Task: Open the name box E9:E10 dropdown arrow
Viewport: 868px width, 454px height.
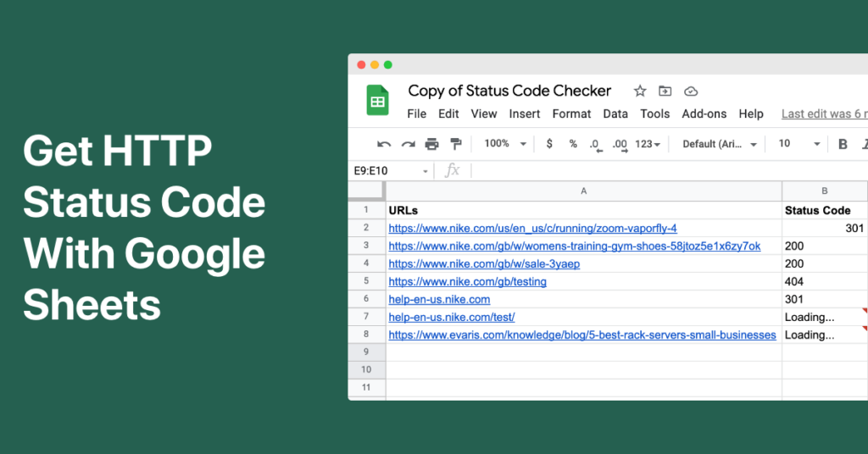Action: 426,171
